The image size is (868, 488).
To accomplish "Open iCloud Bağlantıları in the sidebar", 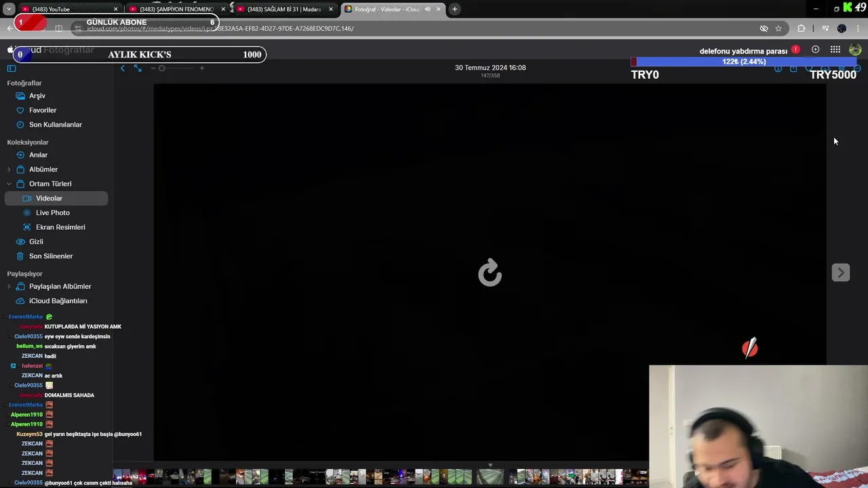I will pyautogui.click(x=58, y=301).
